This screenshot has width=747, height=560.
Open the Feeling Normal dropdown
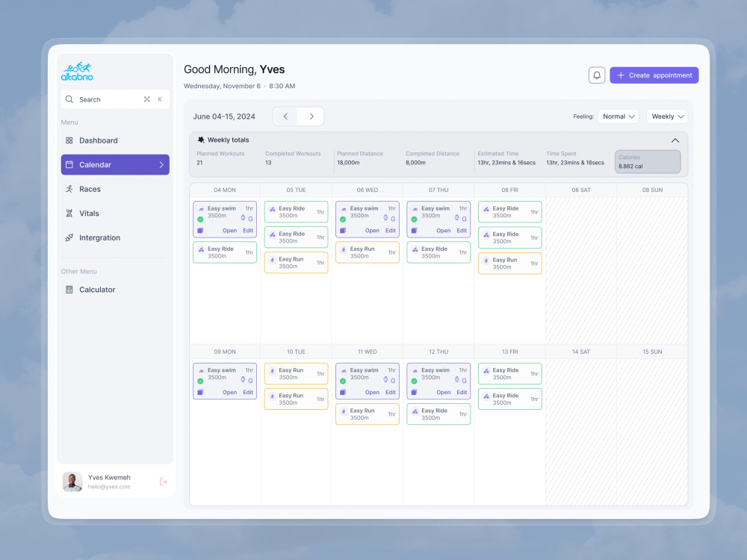point(619,116)
